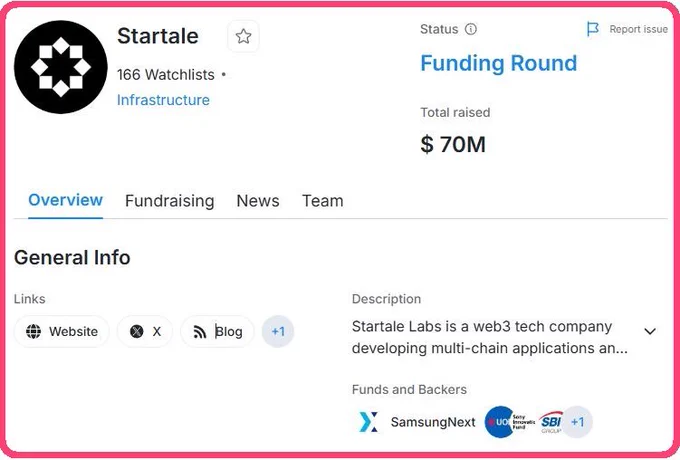
Task: Click the Sony Innovation Fund logo
Action: pos(509,422)
